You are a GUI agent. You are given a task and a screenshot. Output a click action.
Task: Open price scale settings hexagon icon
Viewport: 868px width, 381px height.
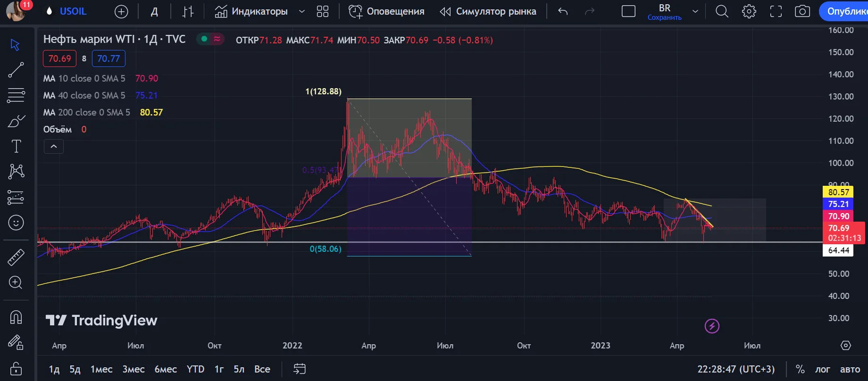(846, 346)
